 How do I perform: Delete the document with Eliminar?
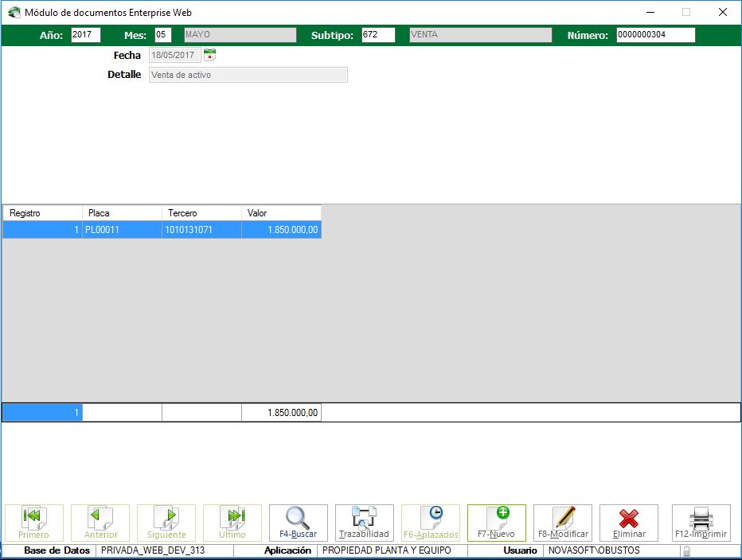(x=629, y=523)
